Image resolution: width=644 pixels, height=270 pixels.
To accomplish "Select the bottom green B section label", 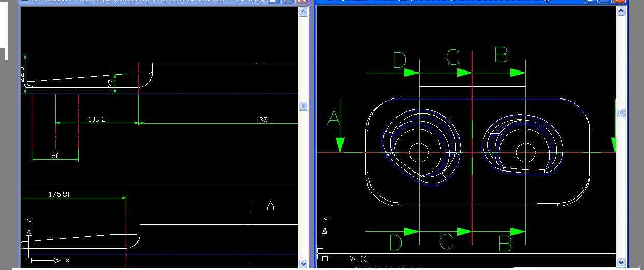I will [x=505, y=243].
